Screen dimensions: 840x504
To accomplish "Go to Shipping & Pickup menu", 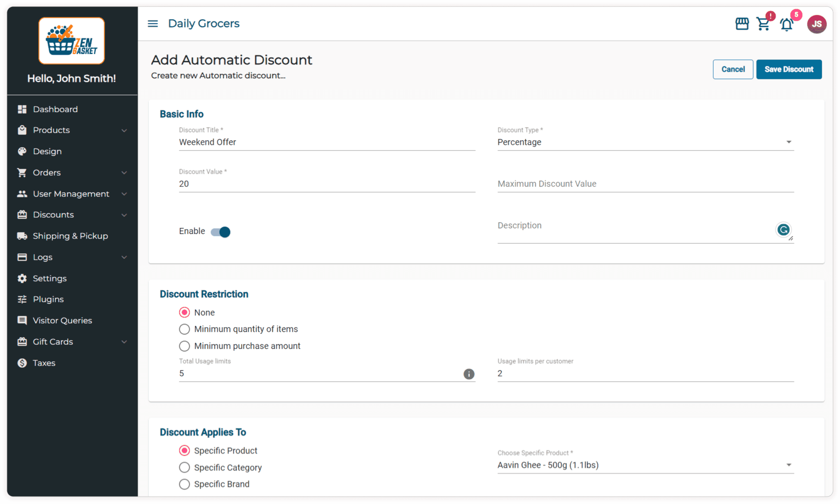I will tap(70, 236).
